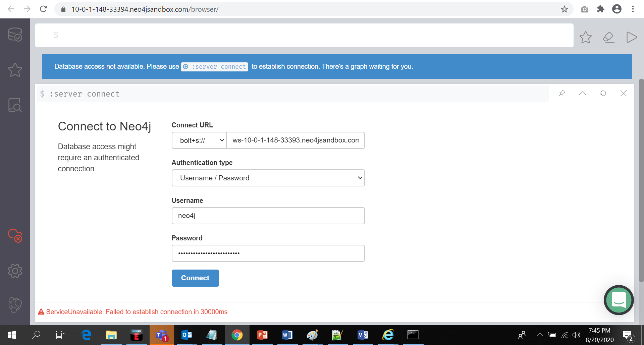Select the ServiceUnavailable error message text

click(137, 312)
